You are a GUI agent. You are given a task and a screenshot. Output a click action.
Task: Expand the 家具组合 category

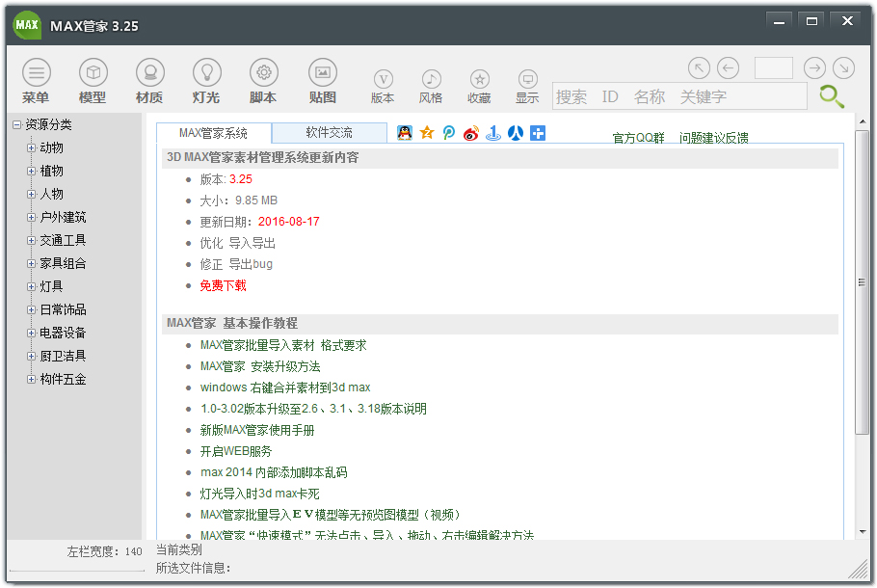(31, 263)
